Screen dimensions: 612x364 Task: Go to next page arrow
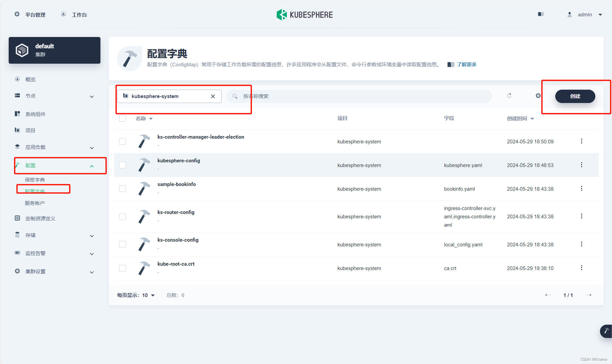[x=589, y=295]
